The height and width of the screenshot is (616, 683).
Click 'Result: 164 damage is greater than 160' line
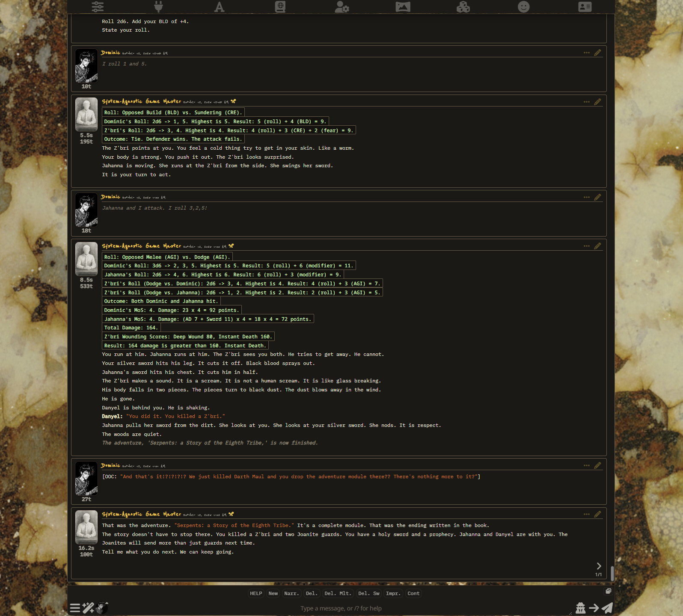pos(185,346)
